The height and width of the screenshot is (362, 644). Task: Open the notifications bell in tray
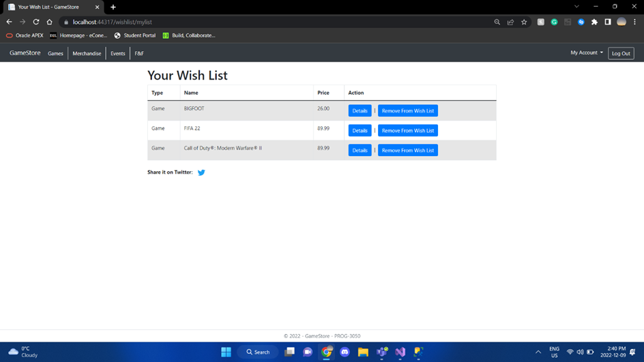[x=632, y=352]
